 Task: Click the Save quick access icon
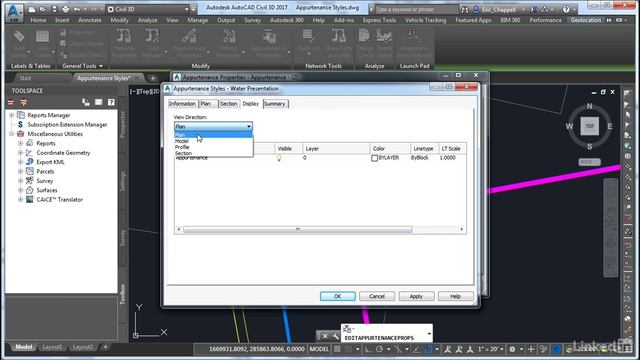[54, 9]
